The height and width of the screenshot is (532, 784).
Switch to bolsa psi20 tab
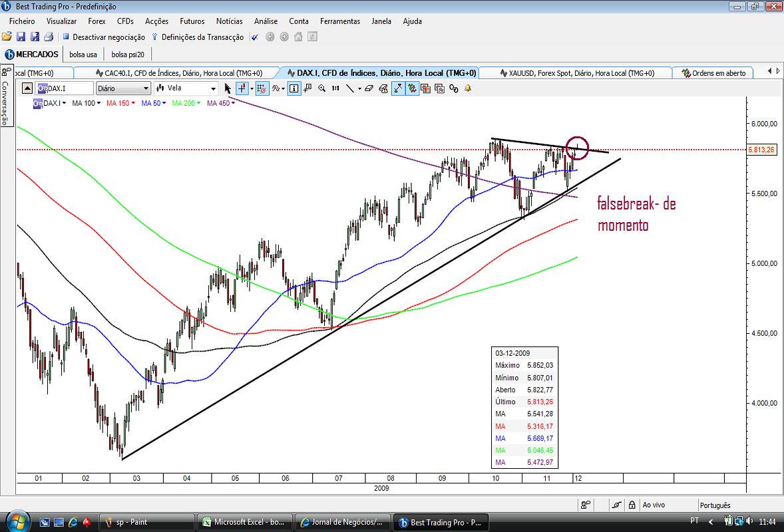[128, 55]
